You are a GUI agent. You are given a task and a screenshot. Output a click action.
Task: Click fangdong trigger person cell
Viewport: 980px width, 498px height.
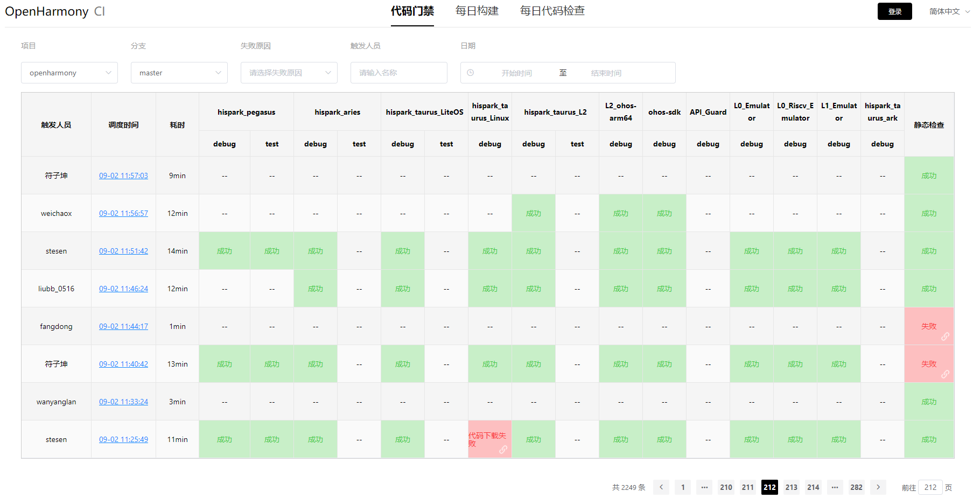(x=56, y=326)
